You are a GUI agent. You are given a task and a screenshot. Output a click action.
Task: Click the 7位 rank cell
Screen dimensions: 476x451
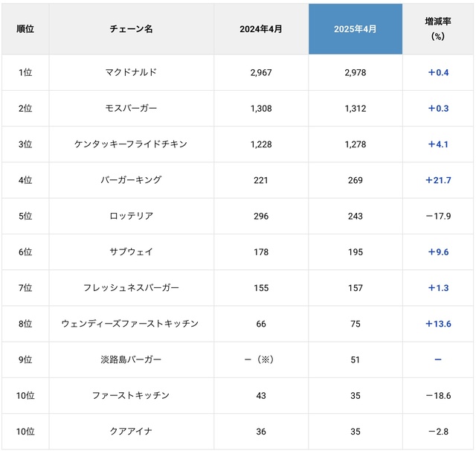(x=25, y=287)
